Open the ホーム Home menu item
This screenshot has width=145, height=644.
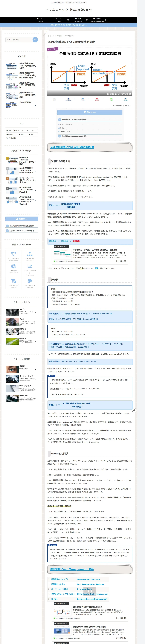pyautogui.click(x=40, y=20)
